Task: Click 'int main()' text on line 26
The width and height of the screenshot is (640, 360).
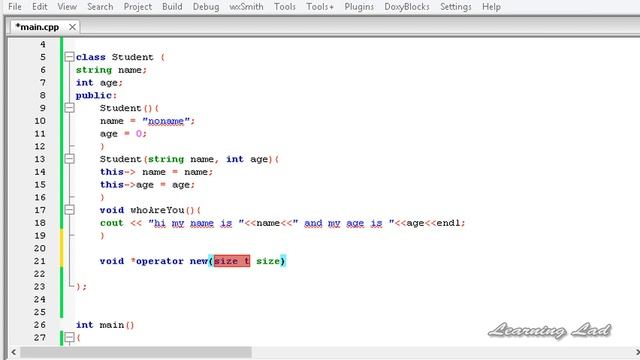Action: [x=105, y=325]
